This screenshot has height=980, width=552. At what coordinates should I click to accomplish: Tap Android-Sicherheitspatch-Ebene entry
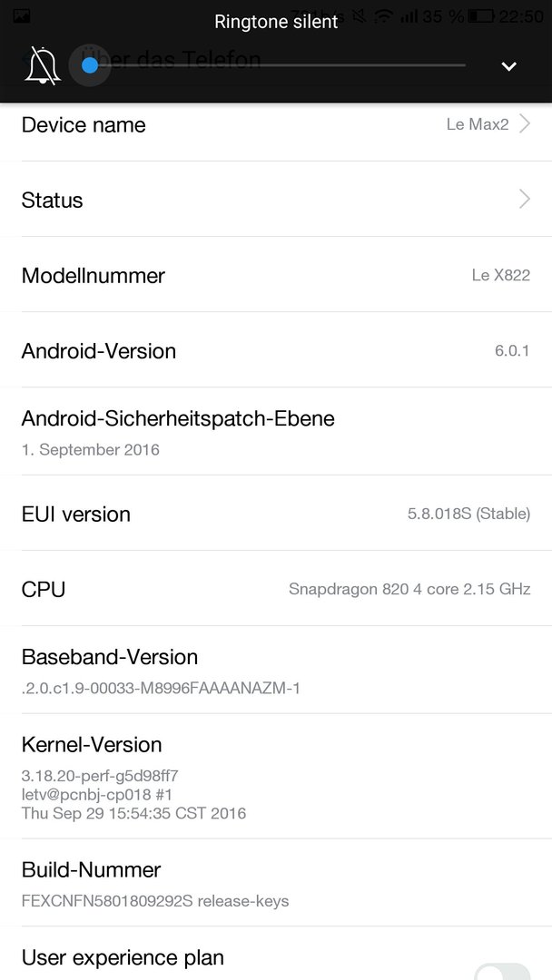click(x=276, y=431)
